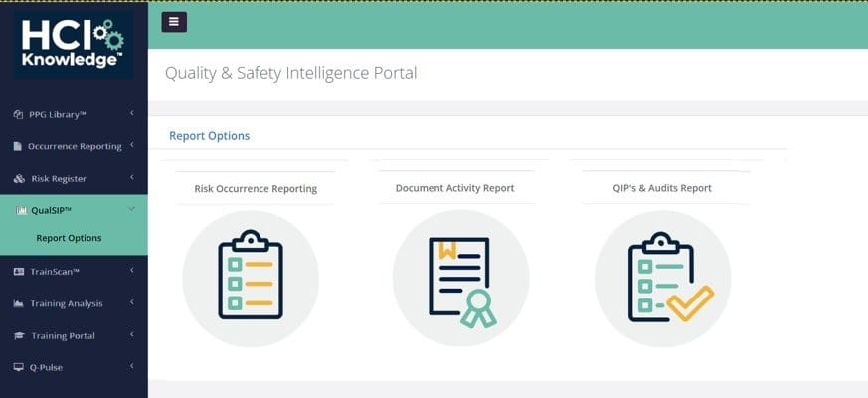The height and width of the screenshot is (398, 868).
Task: Click the Quality & Safety Intelligence Portal heading
Action: [290, 74]
